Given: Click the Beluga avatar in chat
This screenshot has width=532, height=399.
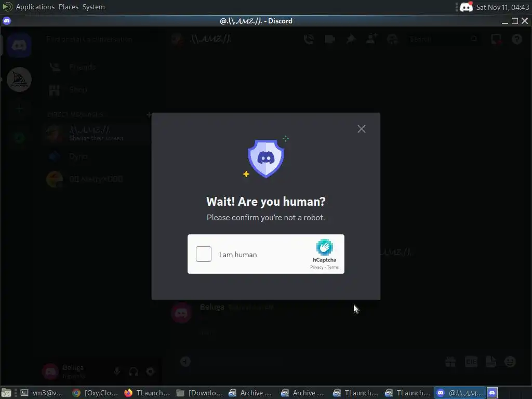Looking at the screenshot, I should pyautogui.click(x=181, y=313).
